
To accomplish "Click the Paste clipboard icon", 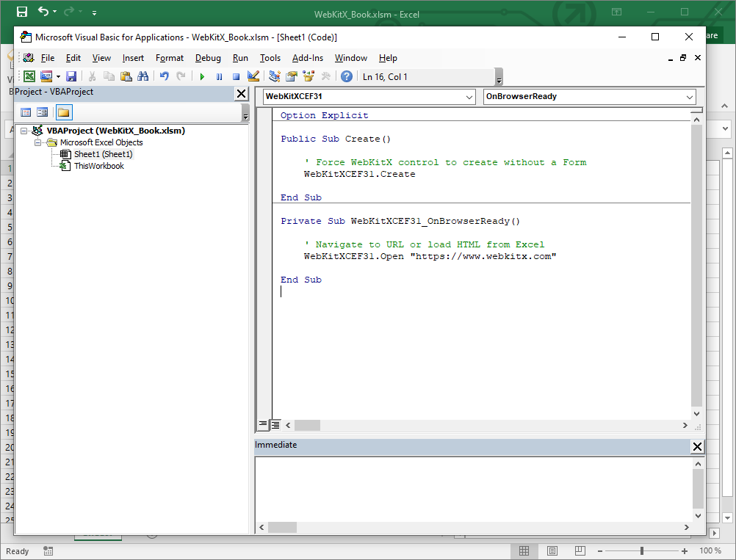I will 126,76.
